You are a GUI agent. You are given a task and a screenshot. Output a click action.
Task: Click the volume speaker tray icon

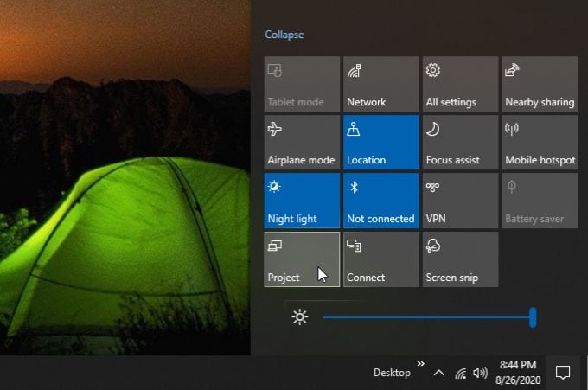point(480,373)
